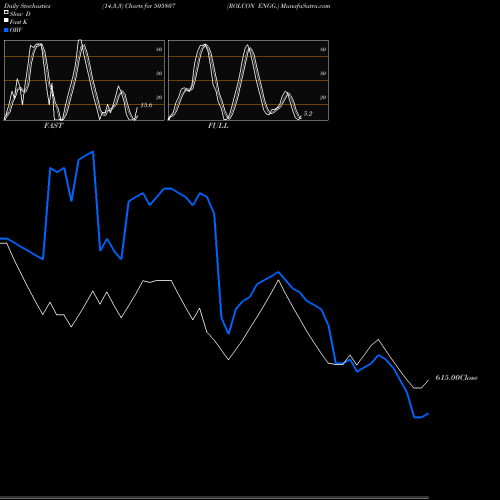
Task: Click the 'Daily Stochastics' title text
Action: pos(27,6)
